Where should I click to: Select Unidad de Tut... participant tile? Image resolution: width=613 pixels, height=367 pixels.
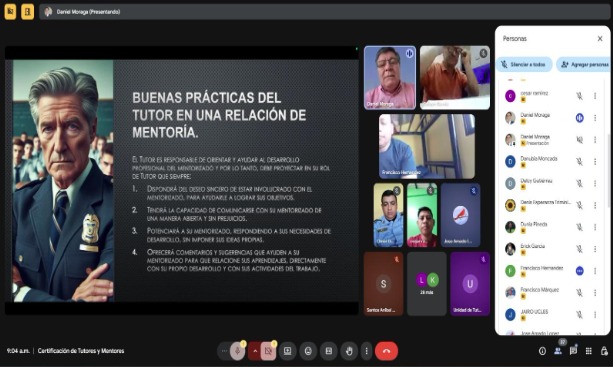(470, 283)
